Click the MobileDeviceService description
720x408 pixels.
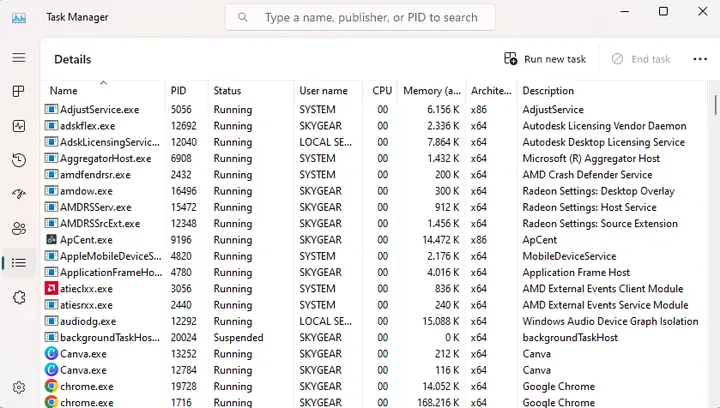[569, 256]
